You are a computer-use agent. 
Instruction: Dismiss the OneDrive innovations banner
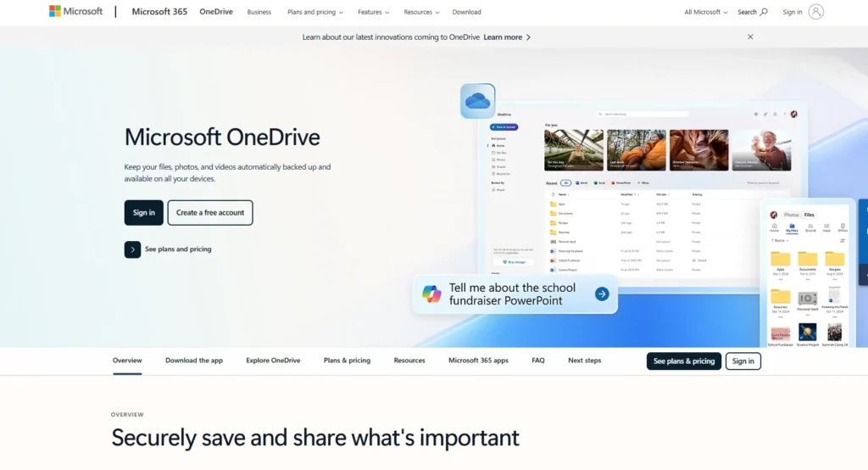coord(750,37)
